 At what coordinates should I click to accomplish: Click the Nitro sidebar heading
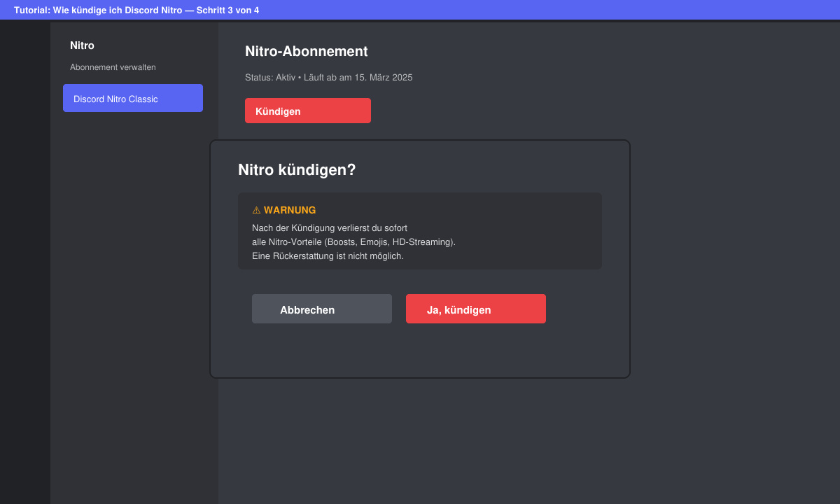pos(82,45)
